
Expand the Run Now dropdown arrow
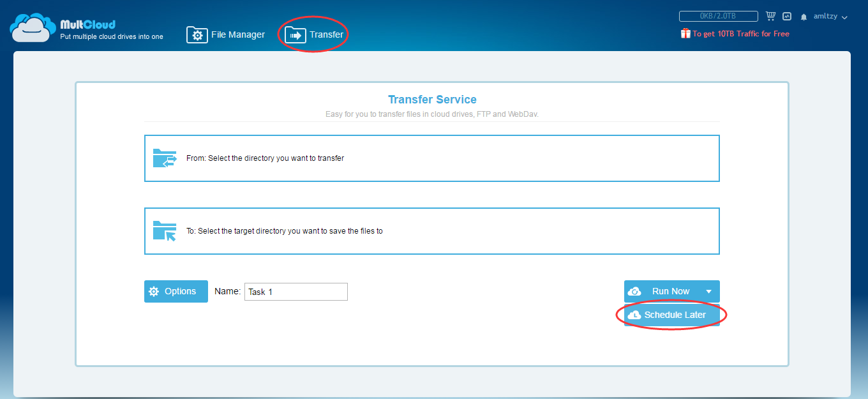pos(709,292)
